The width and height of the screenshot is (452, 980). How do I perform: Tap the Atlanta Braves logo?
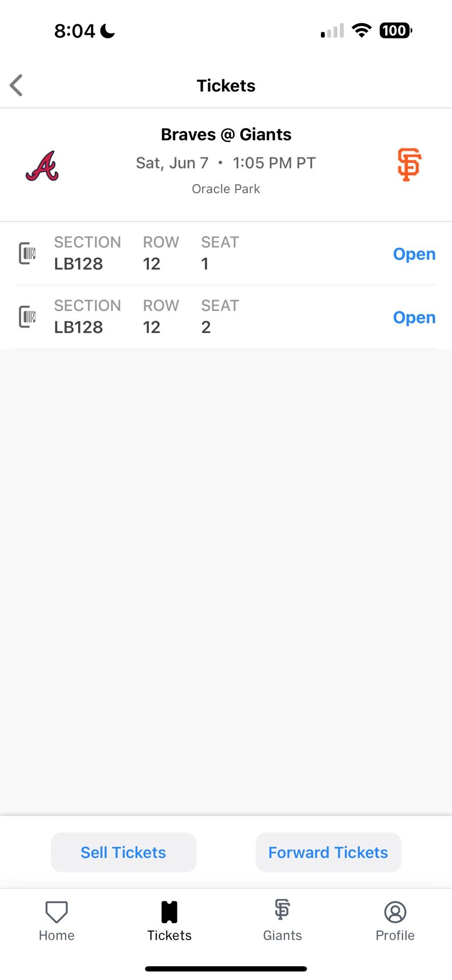[42, 166]
